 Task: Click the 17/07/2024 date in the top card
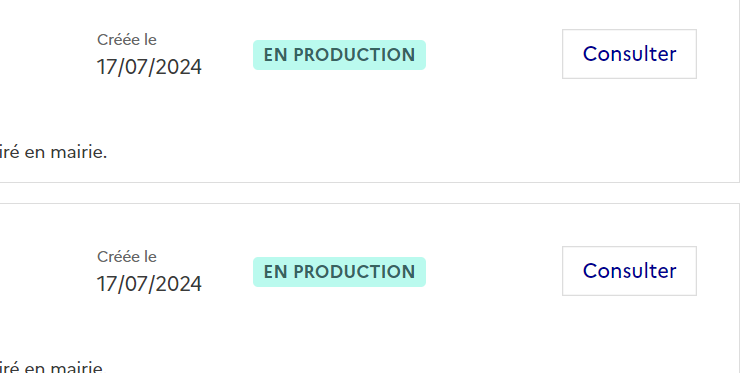coord(149,67)
